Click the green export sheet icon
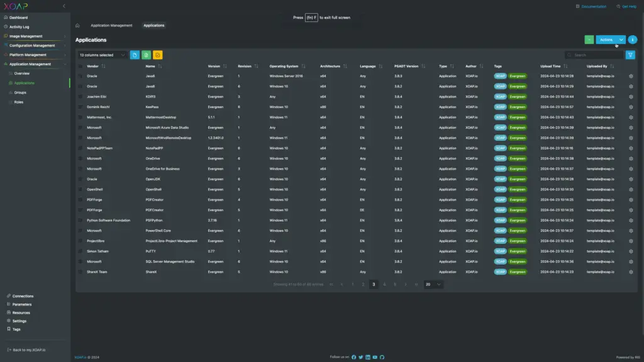This screenshot has height=362, width=644. tap(146, 55)
